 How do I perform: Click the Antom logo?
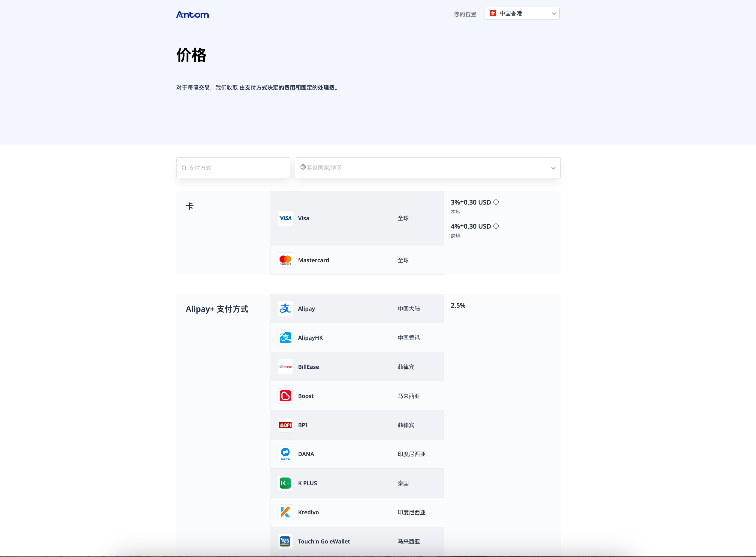click(192, 14)
